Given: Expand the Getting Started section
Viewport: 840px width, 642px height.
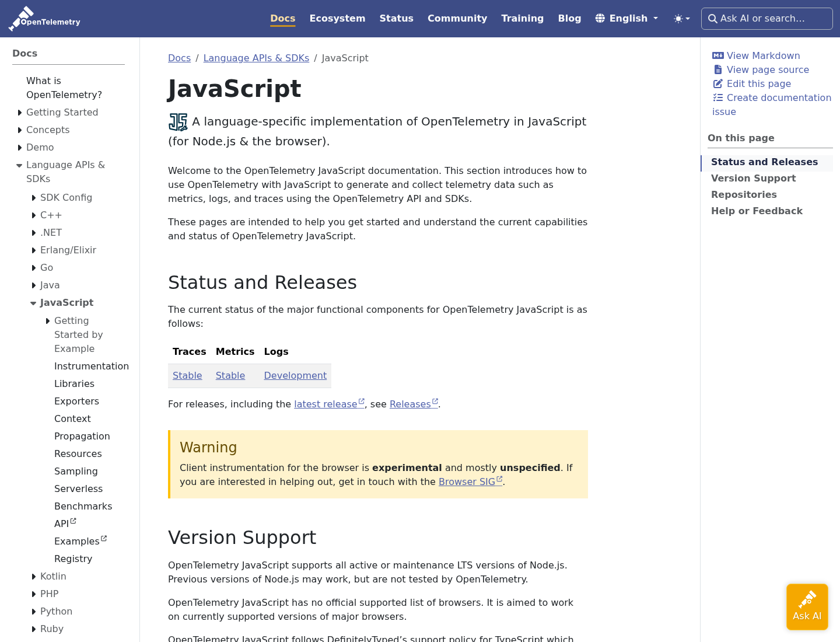Looking at the screenshot, I should pos(20,113).
